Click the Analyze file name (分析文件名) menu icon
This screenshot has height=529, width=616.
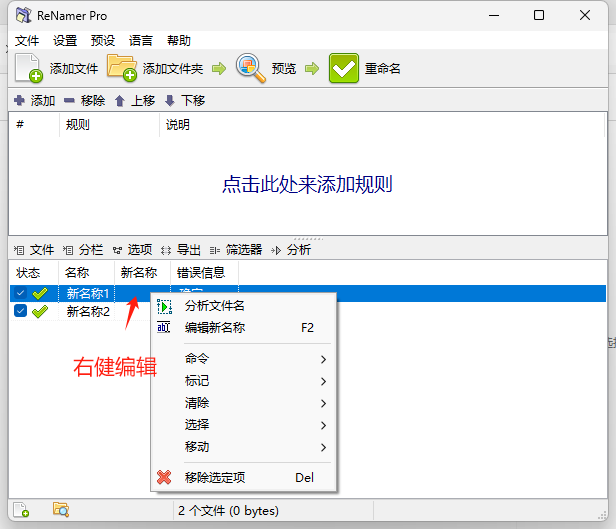click(x=164, y=306)
